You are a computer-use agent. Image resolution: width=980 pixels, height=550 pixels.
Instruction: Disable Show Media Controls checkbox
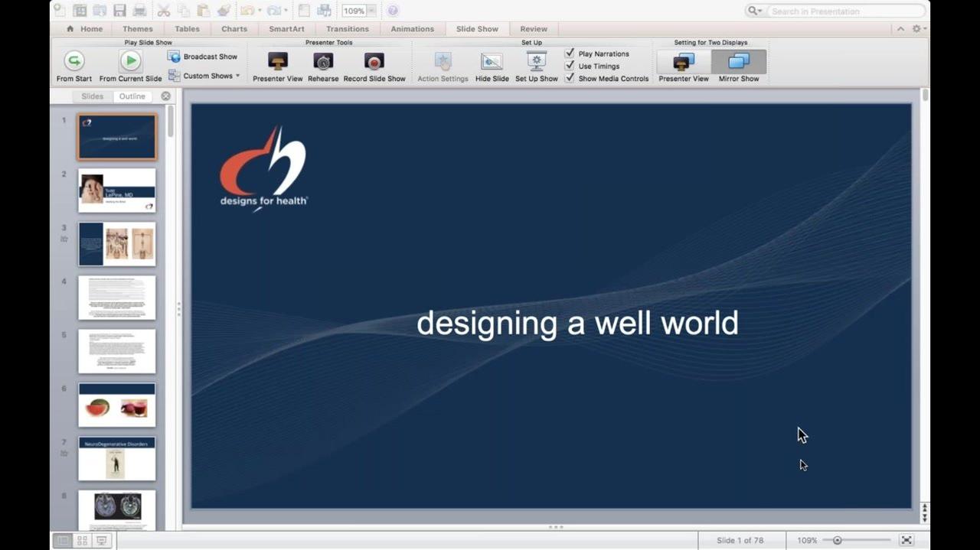click(x=570, y=78)
